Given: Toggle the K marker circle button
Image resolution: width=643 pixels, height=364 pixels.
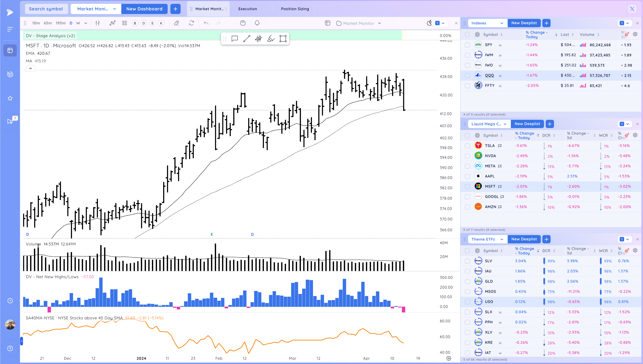Looking at the screenshot, I should 161,23.
